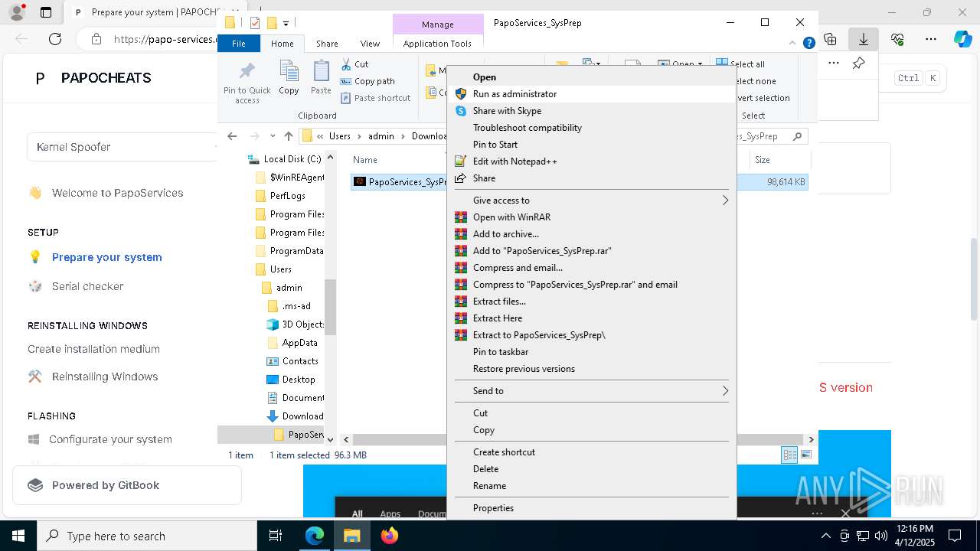The width and height of the screenshot is (980, 551).
Task: Click Users in the address breadcrumb
Action: [x=340, y=136]
